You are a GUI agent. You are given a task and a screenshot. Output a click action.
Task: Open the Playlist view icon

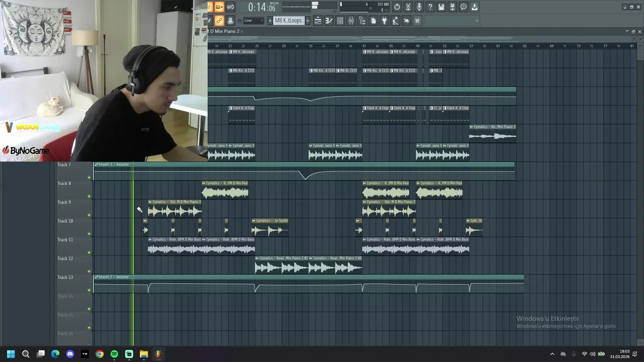pos(318,21)
